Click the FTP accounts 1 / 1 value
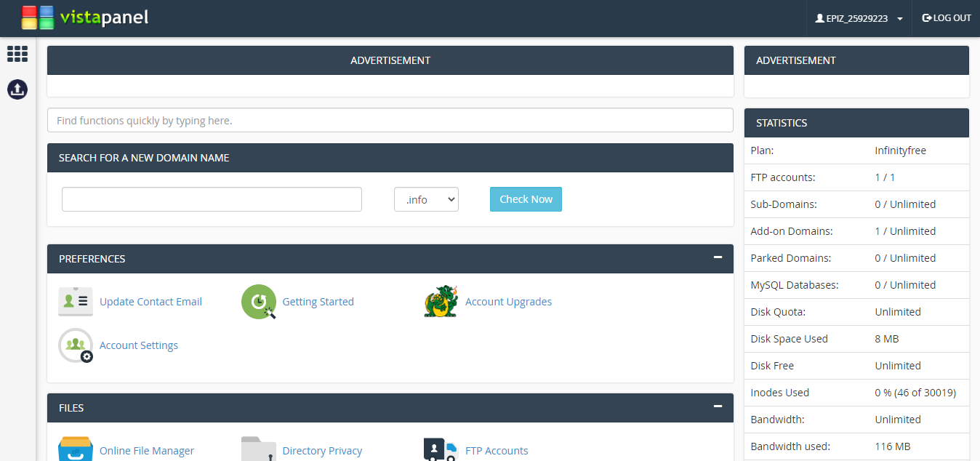The width and height of the screenshot is (980, 461). point(885,177)
